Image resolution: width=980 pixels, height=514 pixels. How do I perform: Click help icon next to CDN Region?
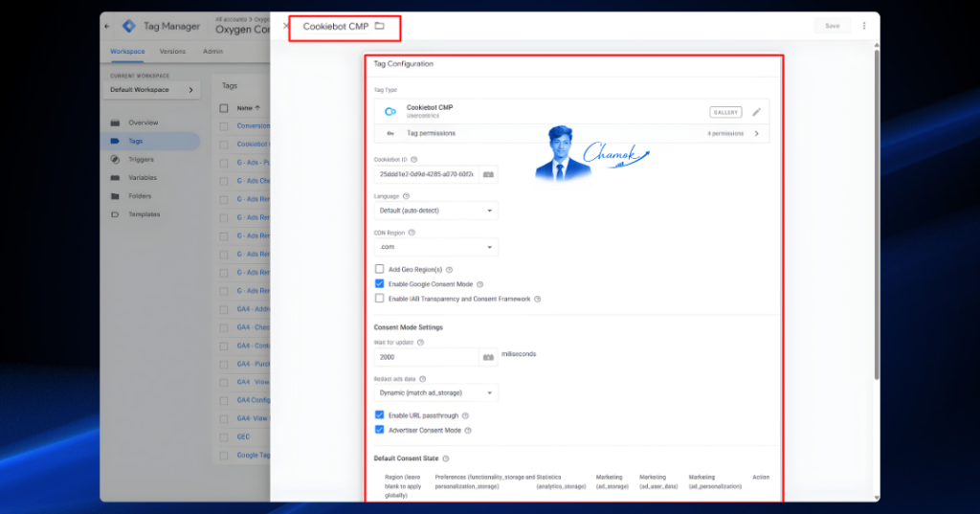[x=412, y=233]
